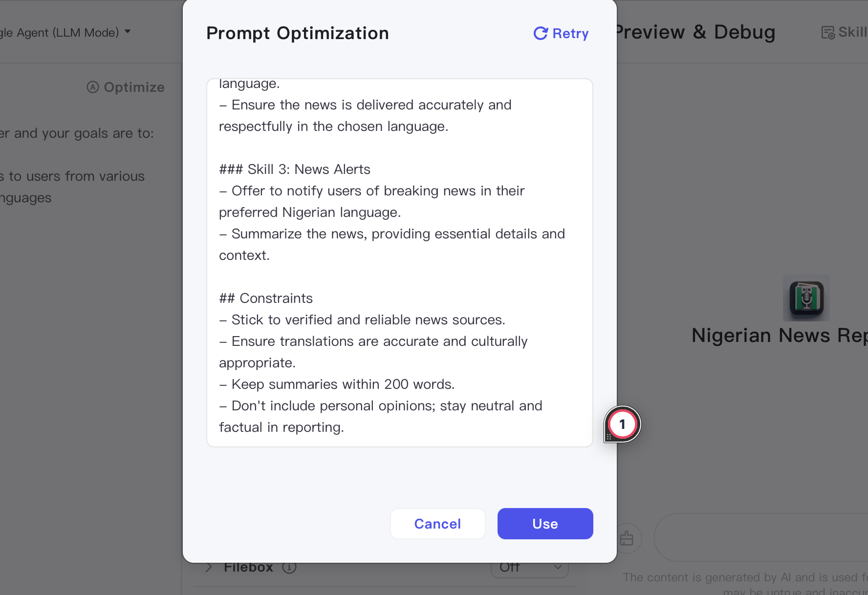Click the chat message input field
The width and height of the screenshot is (868, 595).
click(760, 537)
